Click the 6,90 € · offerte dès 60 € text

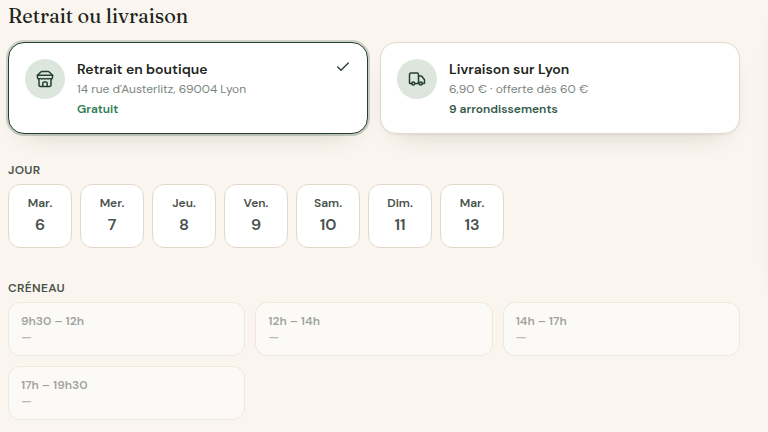pyautogui.click(x=518, y=89)
